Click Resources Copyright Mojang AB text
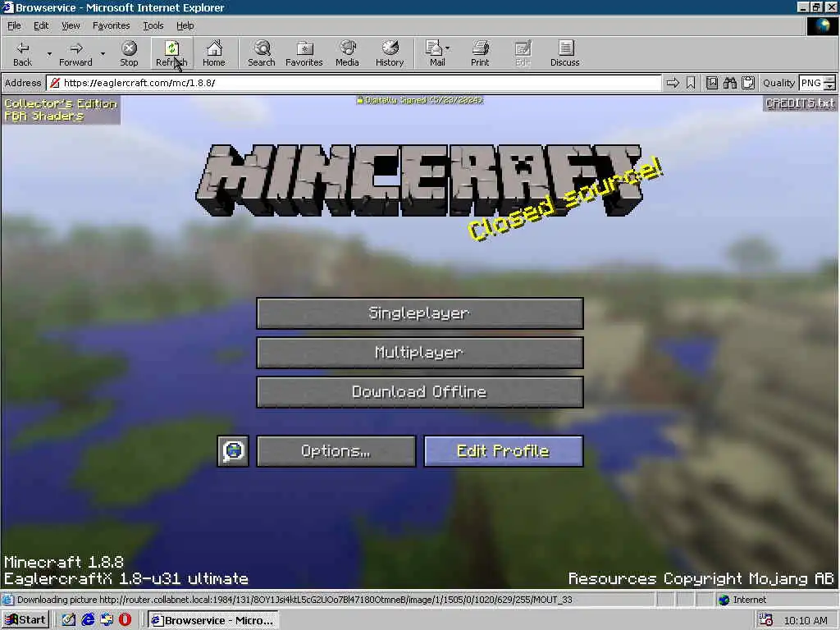 (701, 579)
